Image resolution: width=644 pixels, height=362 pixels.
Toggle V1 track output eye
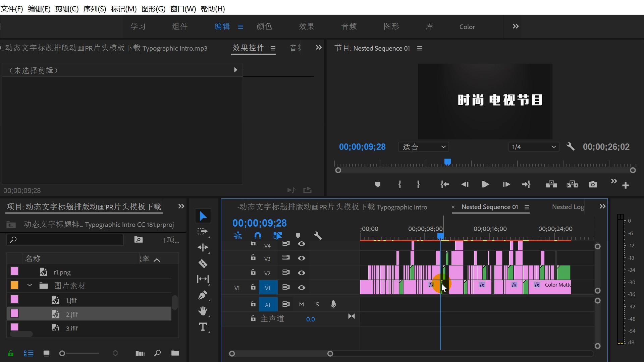(302, 288)
